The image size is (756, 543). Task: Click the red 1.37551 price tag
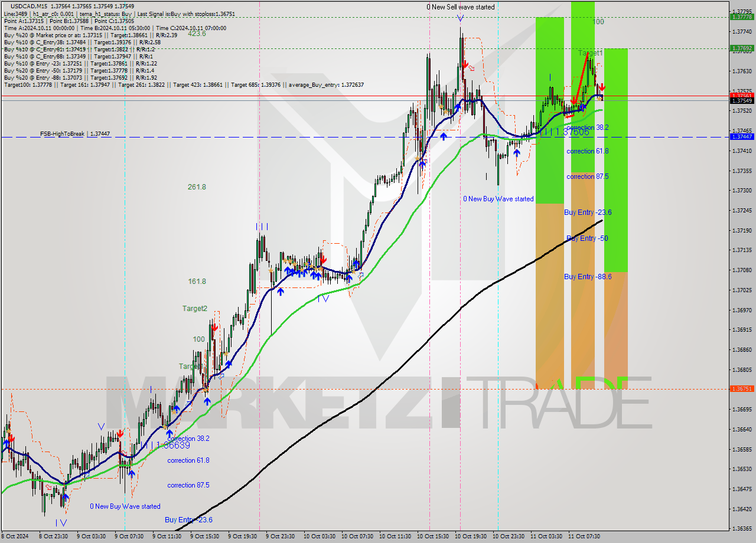coord(742,95)
